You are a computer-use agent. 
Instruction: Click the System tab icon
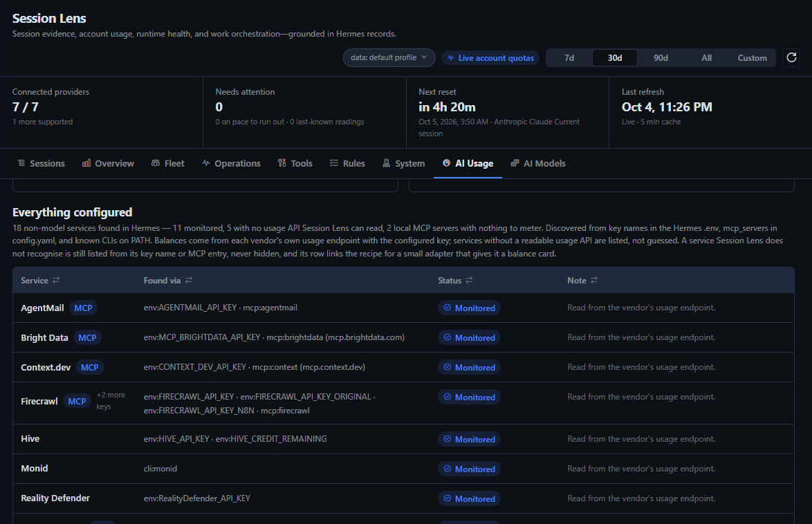point(387,163)
